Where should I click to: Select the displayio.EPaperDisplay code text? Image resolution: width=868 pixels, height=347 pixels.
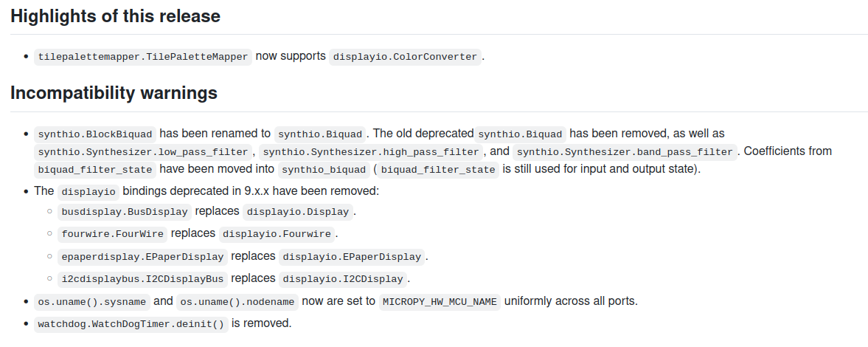coord(352,257)
